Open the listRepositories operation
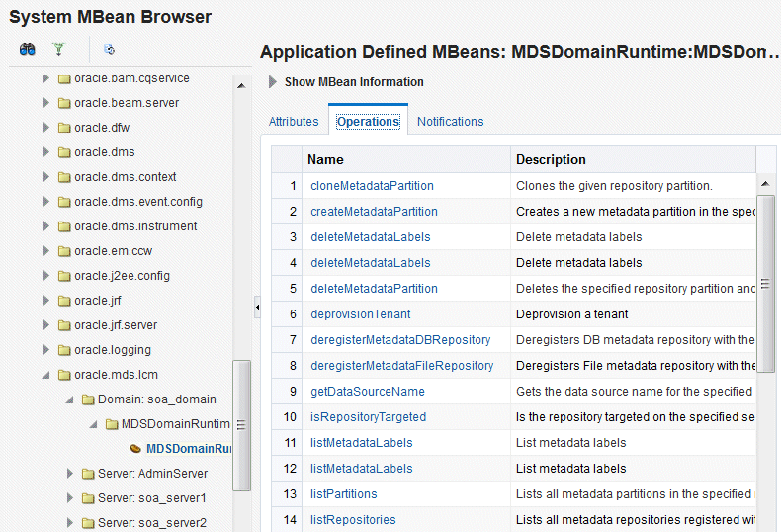Viewport: 781px width, 532px height. 353,520
